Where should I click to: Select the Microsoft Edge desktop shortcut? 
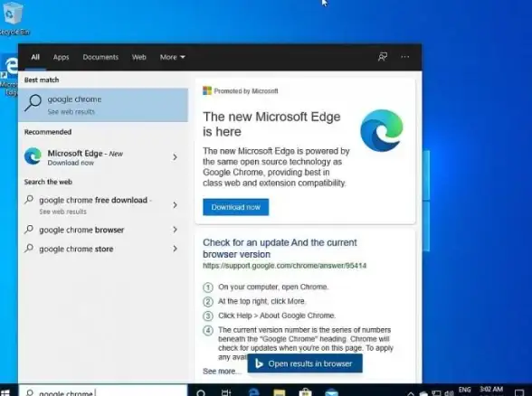pyautogui.click(x=9, y=76)
